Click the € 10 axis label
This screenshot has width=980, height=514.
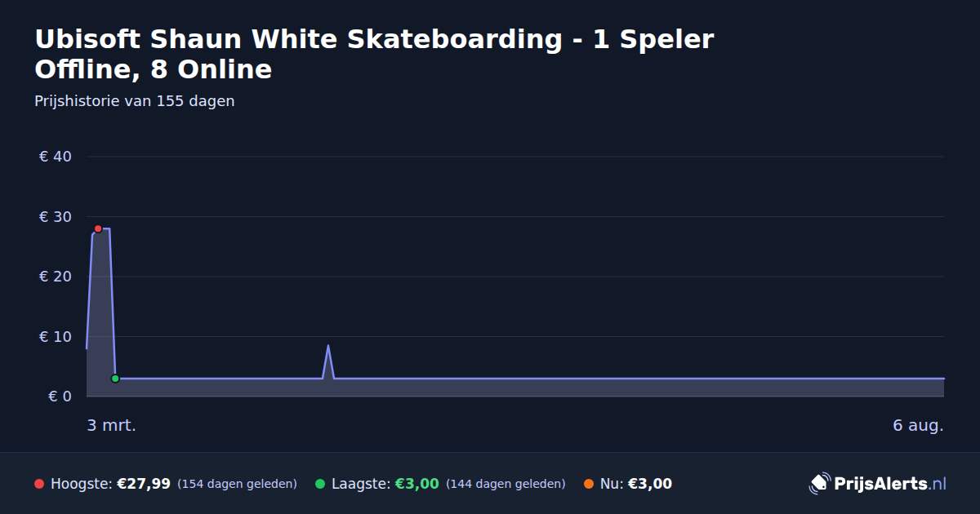click(x=56, y=337)
